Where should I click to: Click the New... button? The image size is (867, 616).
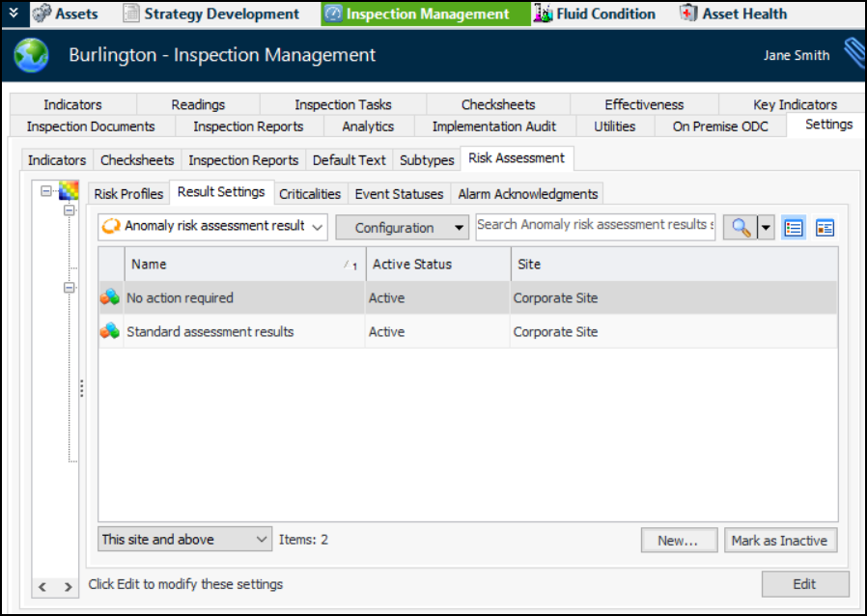[679, 541]
